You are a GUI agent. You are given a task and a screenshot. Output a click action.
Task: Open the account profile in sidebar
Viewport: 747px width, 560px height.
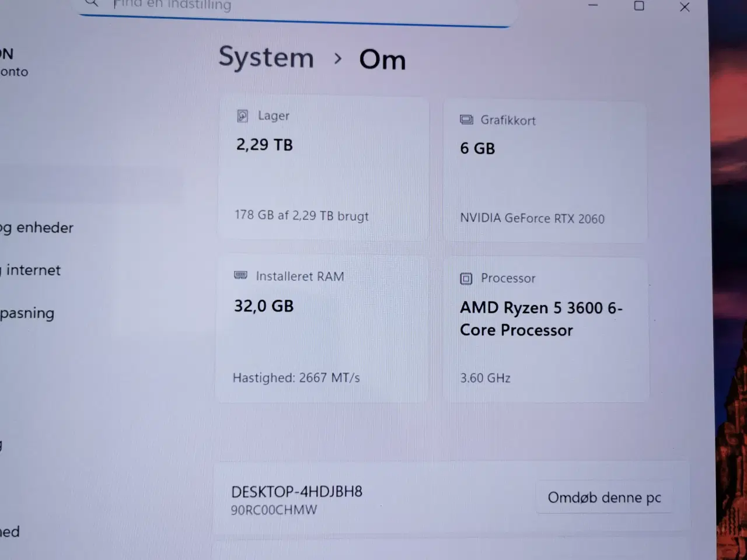14,62
